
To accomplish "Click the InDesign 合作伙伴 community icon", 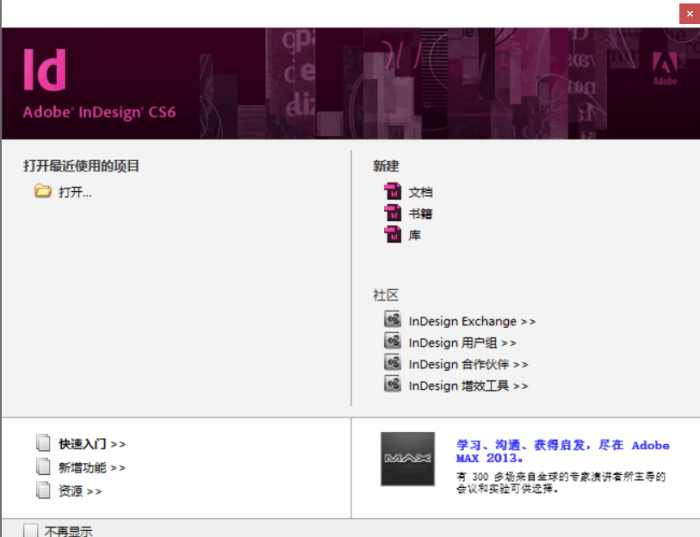I will coord(392,362).
